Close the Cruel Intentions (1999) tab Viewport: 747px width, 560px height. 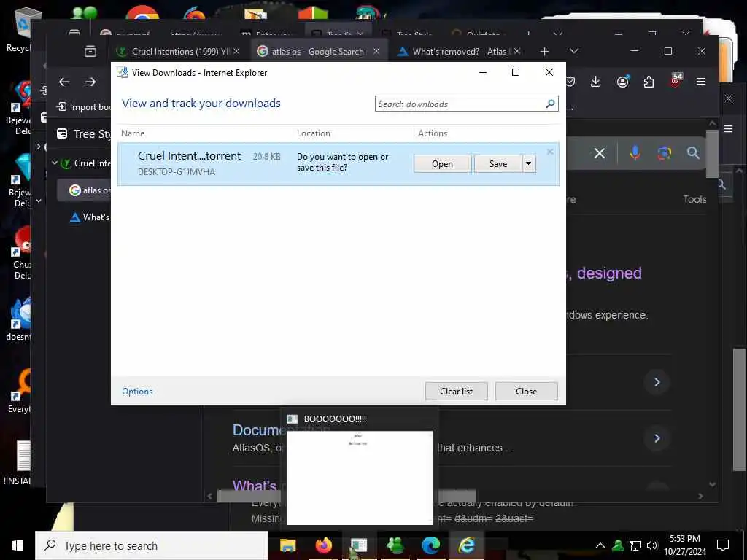(x=236, y=51)
